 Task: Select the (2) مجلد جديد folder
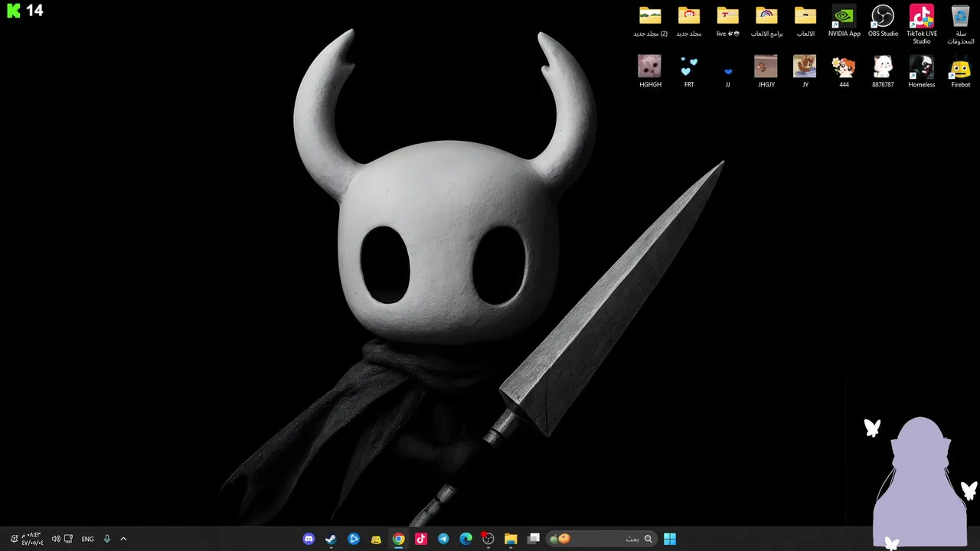(x=650, y=21)
